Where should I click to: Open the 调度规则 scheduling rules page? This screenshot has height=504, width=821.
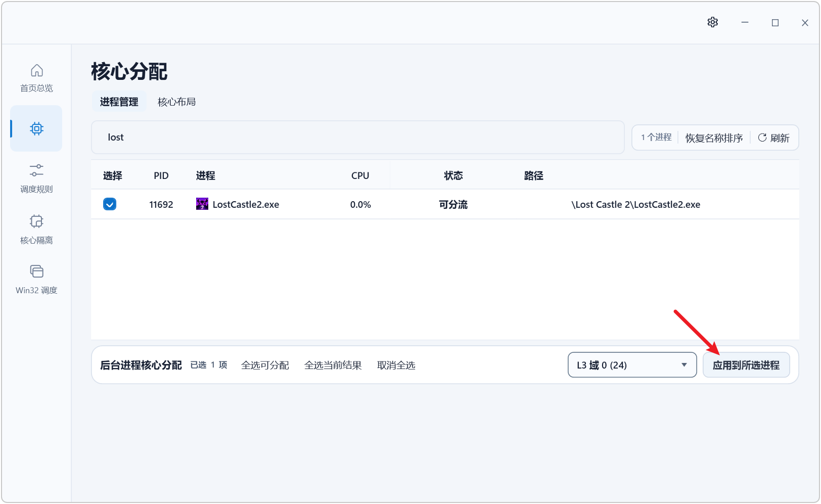coord(36,178)
